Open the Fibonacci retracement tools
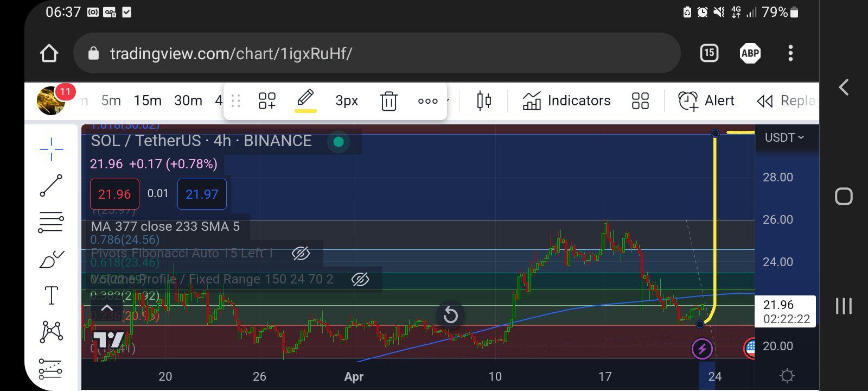 [51, 222]
